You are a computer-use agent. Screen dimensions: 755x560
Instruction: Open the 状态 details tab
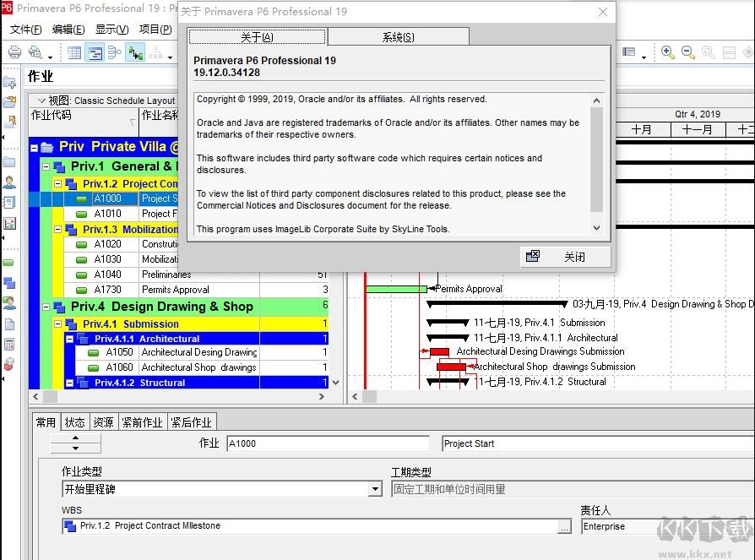pos(74,422)
